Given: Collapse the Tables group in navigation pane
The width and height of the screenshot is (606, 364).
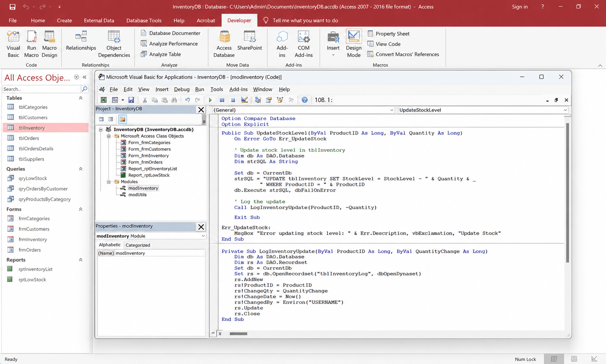Looking at the screenshot, I should [x=81, y=98].
